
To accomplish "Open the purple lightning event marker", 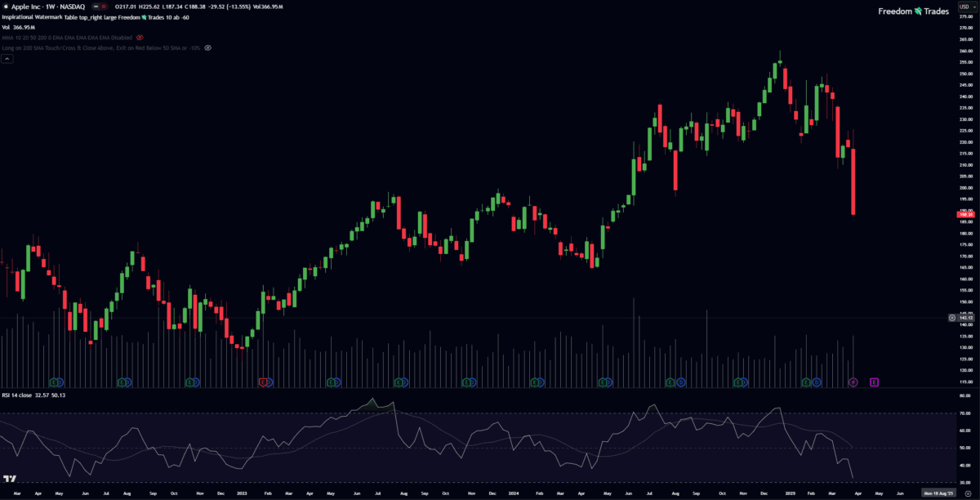I will [853, 382].
